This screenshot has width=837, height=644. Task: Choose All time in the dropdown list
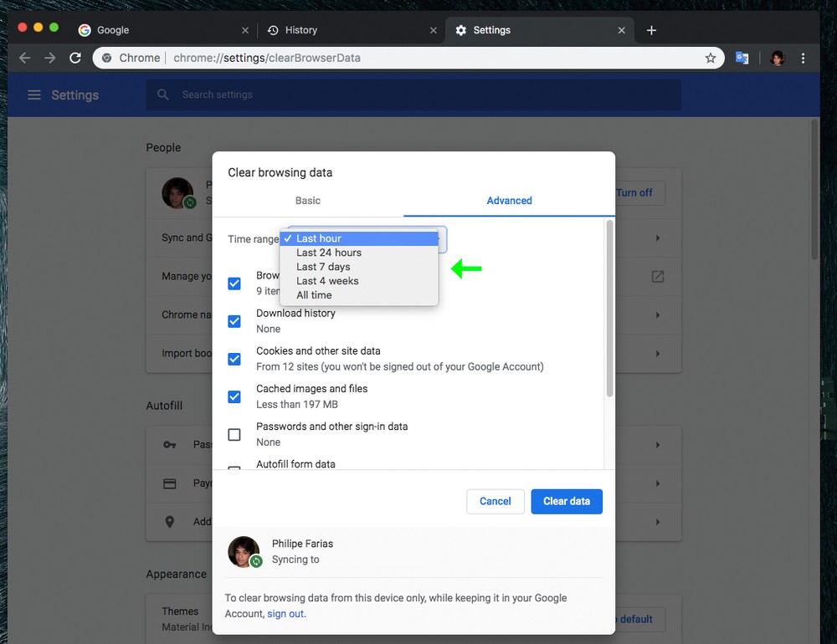point(314,295)
